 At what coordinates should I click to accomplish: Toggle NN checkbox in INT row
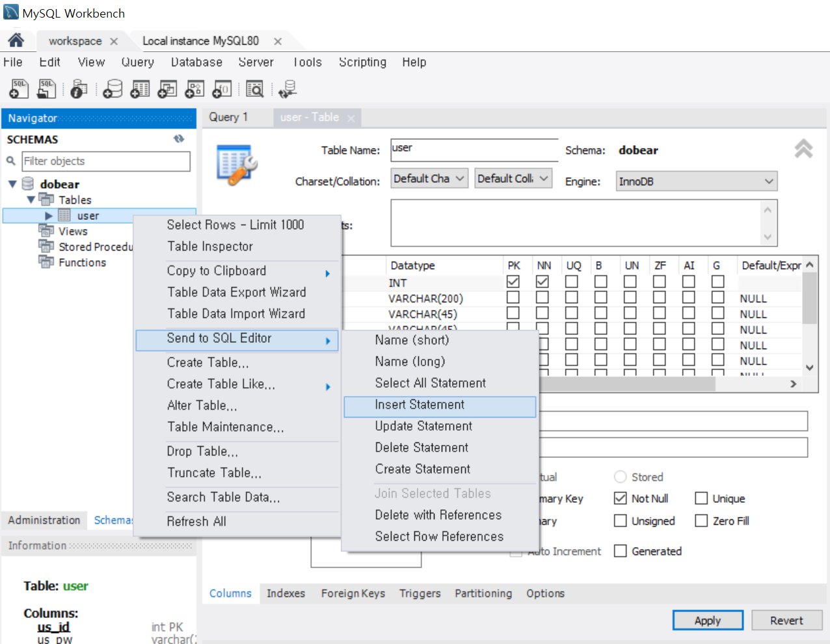(542, 282)
